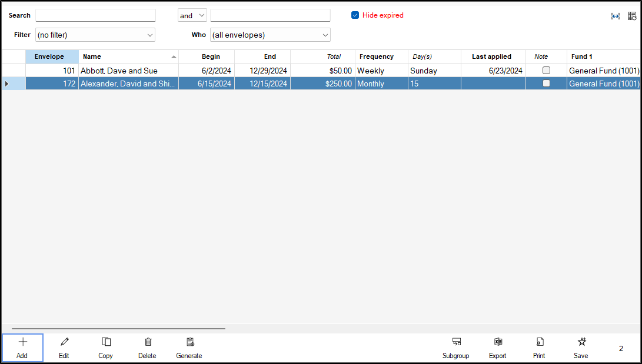The width and height of the screenshot is (642, 364).
Task: Click the Edit pencil icon
Action: (64, 342)
